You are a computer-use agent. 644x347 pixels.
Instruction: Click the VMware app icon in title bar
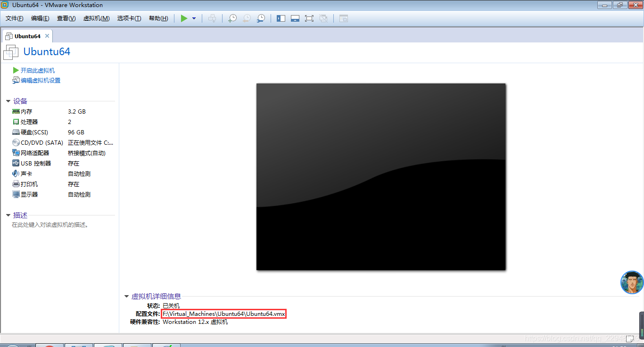(5, 5)
